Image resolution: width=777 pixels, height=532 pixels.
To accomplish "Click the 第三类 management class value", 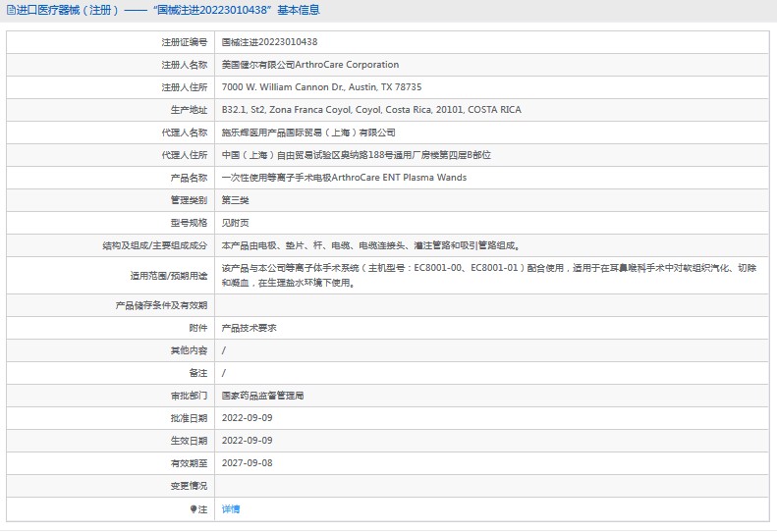I will pos(235,200).
